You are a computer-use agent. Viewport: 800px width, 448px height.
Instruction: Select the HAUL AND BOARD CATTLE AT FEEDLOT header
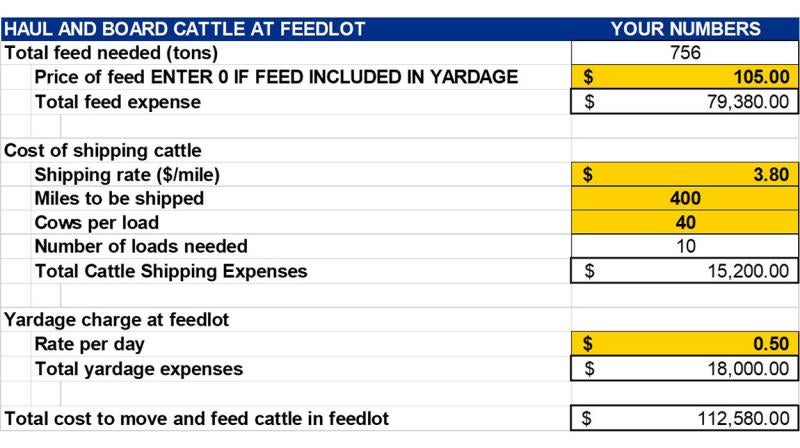click(x=185, y=29)
